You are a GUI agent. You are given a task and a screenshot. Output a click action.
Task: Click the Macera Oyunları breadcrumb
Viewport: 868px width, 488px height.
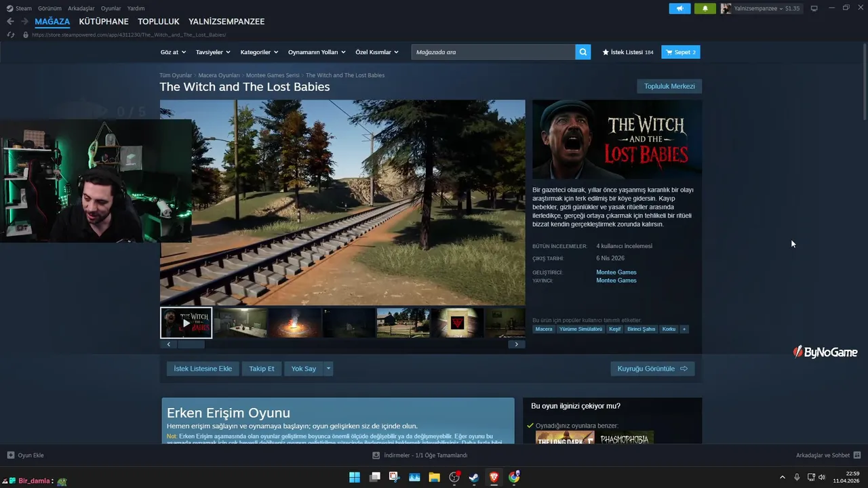(x=219, y=75)
